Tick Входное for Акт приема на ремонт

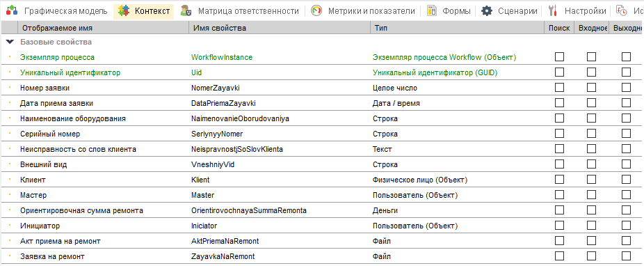click(591, 240)
